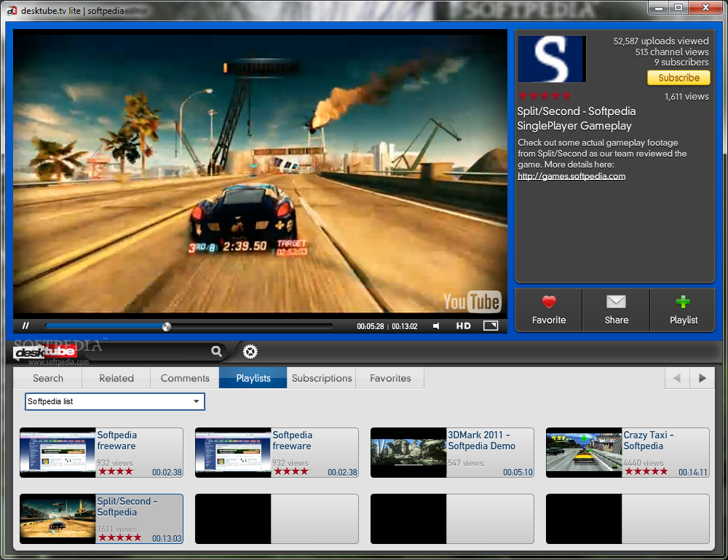This screenshot has width=728, height=560.
Task: Click the video title Split/Second text
Action: 576,119
